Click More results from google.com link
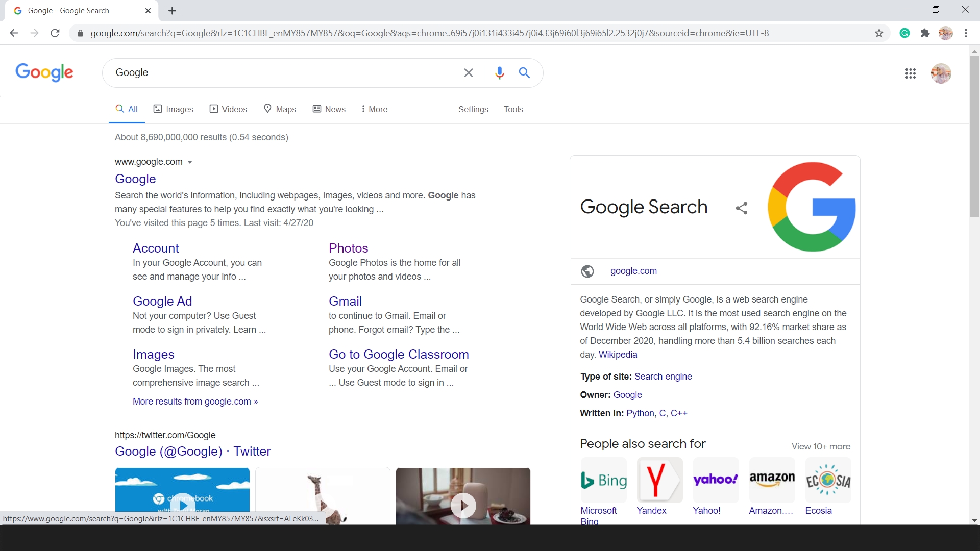This screenshot has height=551, width=980. point(195,402)
